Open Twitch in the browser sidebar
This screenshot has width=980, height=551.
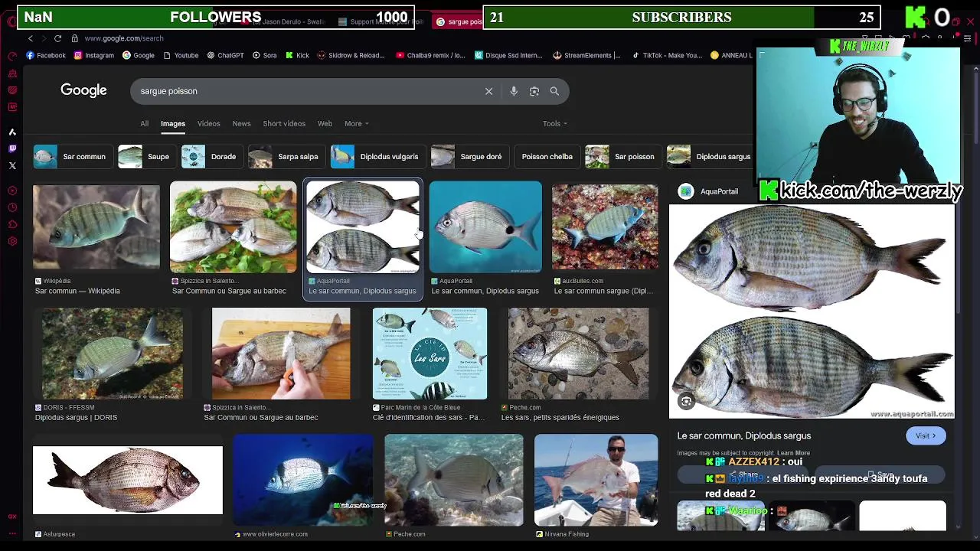tap(12, 148)
